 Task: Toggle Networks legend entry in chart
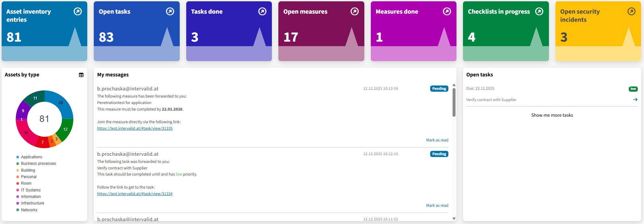29,210
